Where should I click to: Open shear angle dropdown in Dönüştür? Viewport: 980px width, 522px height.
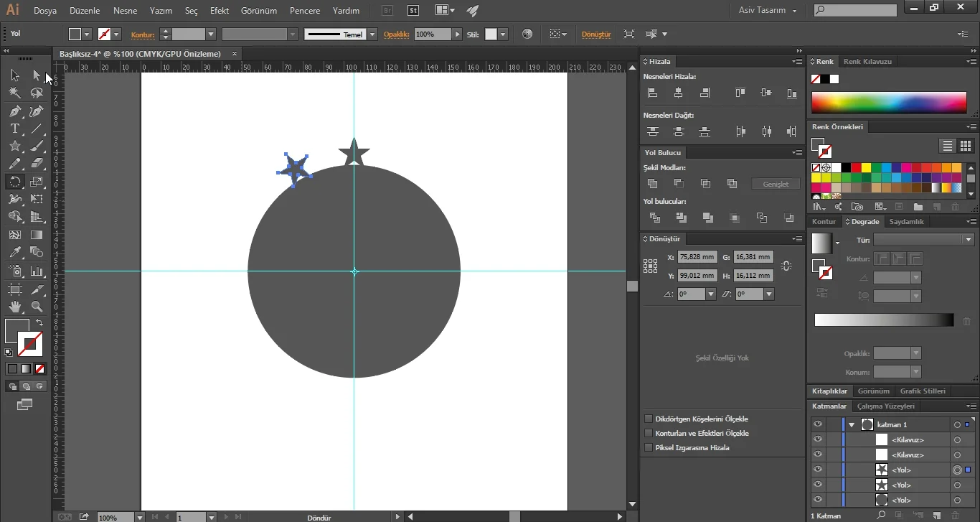[769, 294]
